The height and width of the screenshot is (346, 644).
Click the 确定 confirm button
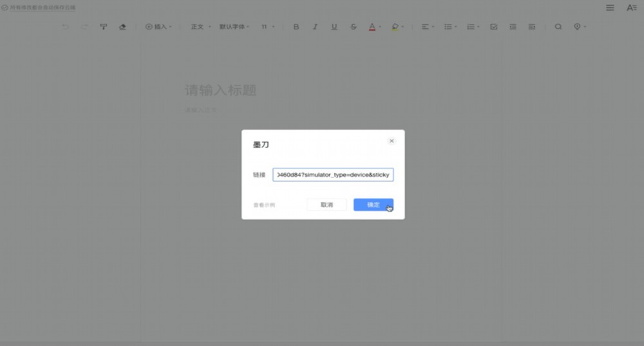pos(374,205)
